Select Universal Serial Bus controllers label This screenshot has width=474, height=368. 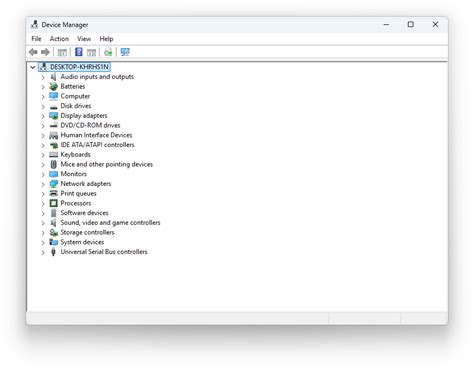[104, 252]
